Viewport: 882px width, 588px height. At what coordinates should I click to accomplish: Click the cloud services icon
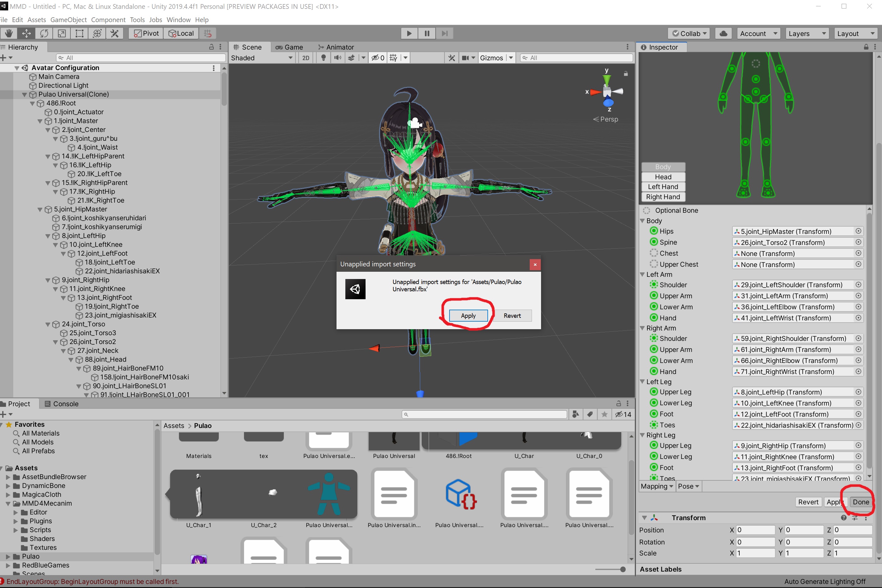coord(724,33)
